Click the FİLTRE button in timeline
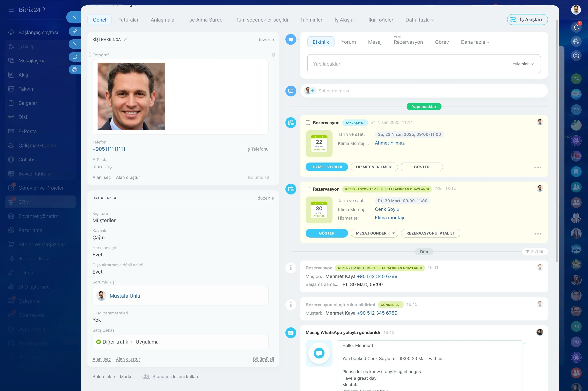 pos(535,252)
